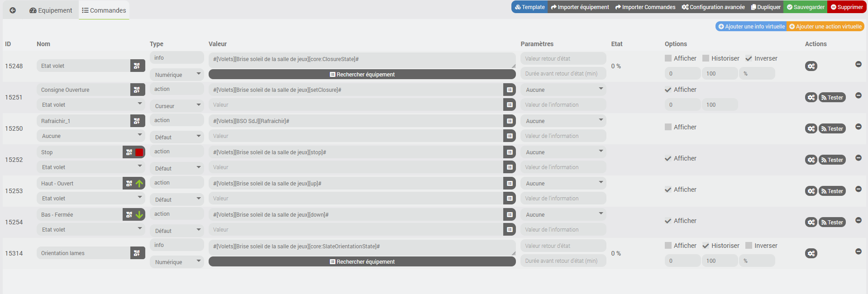Check Afficher for Rafraichir_1 command
The image size is (868, 294).
668,127
